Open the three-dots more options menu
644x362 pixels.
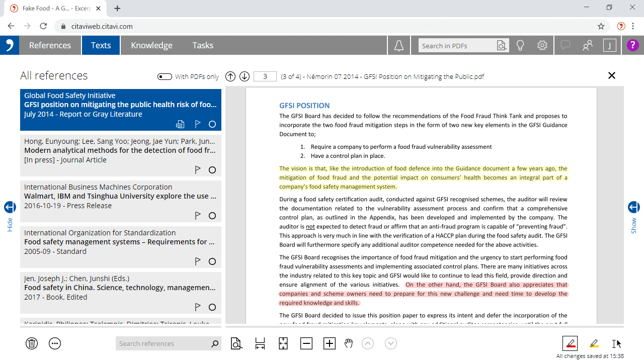tap(55, 343)
